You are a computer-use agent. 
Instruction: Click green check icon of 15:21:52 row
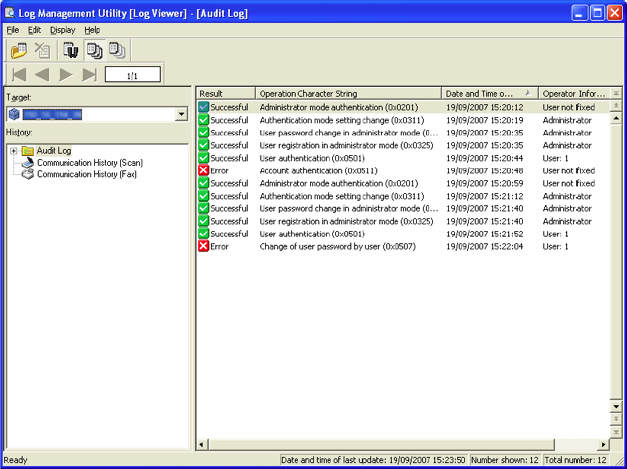point(204,234)
